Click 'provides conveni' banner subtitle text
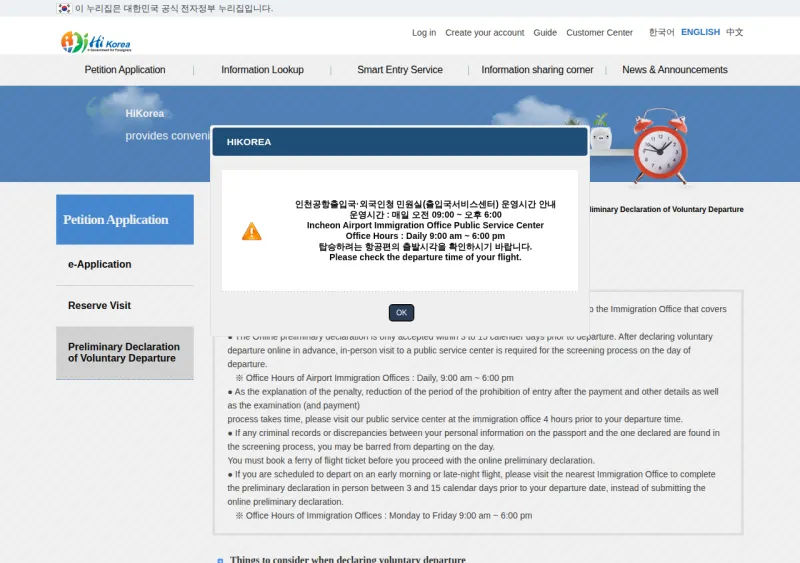The width and height of the screenshot is (800, 563). coord(168,136)
